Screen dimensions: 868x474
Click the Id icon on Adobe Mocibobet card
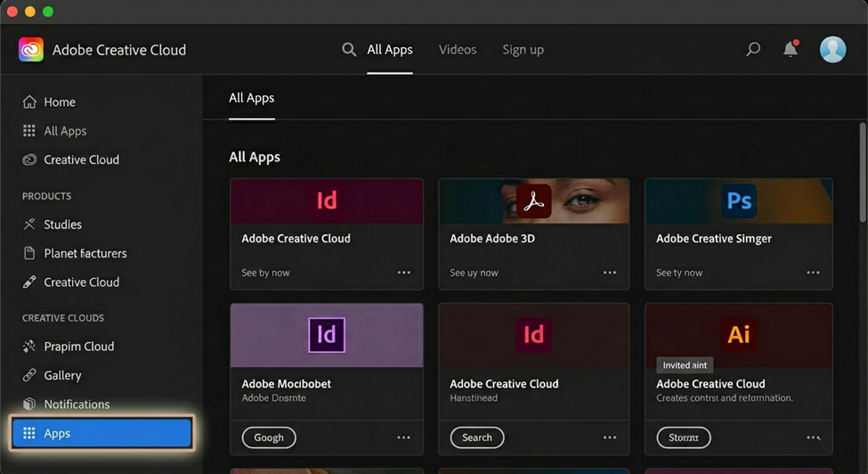click(x=327, y=335)
